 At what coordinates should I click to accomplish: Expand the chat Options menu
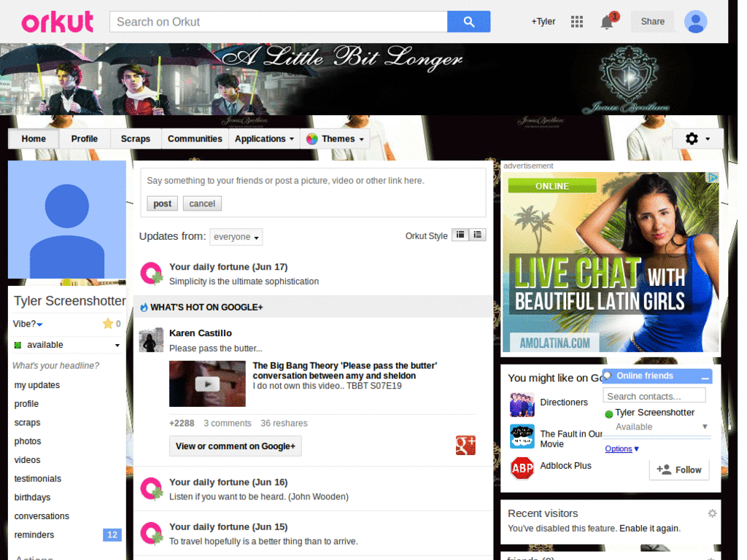pos(622,448)
